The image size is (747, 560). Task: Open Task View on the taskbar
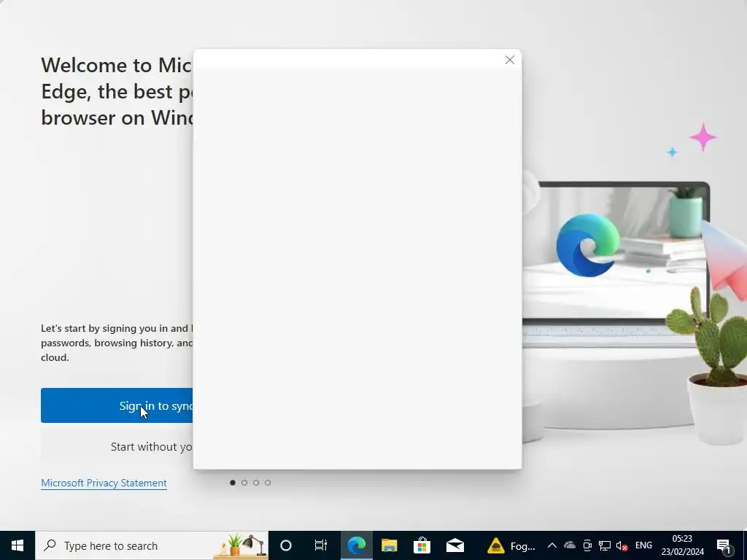coord(321,545)
